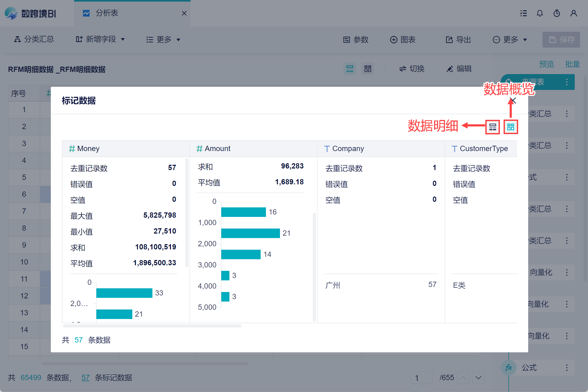Screen dimensions: 588x392
Task: Expand the right 更多 dropdown near 保存
Action: point(510,40)
